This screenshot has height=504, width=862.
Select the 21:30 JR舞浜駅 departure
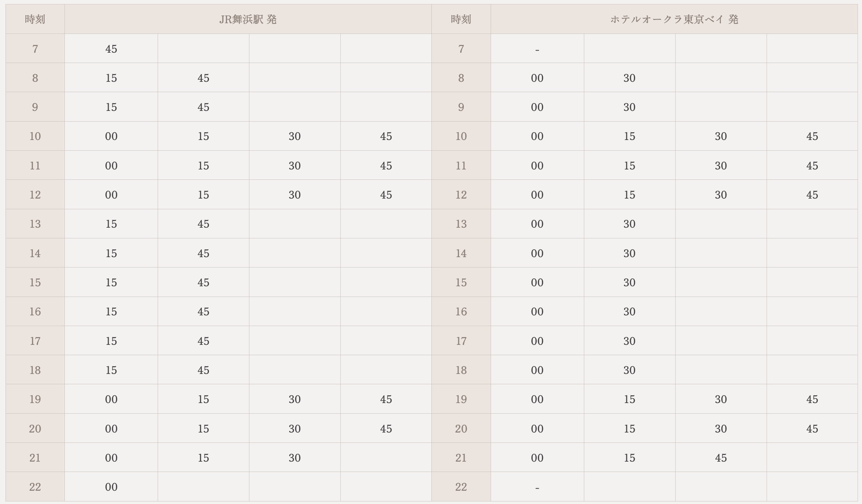click(295, 458)
